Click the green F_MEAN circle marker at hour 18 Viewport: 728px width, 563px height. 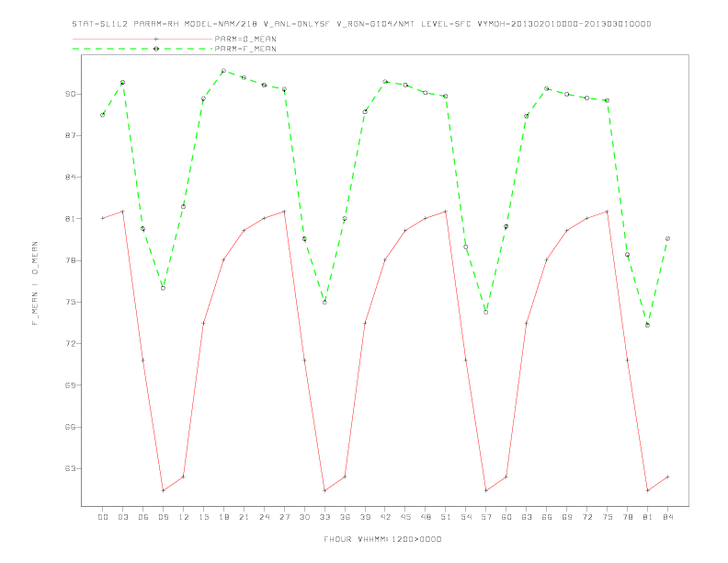(223, 71)
